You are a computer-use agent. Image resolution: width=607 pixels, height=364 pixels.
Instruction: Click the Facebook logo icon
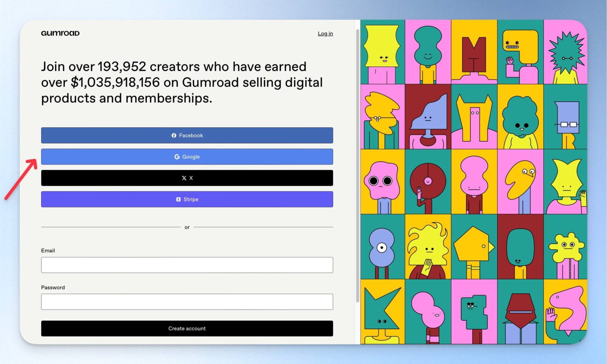click(x=174, y=136)
